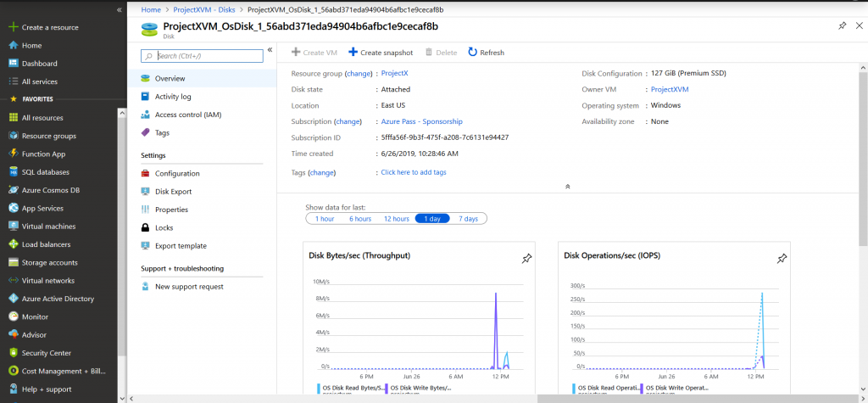Open the Owner VM ProjectXVM link
The image size is (868, 403).
coord(670,89)
